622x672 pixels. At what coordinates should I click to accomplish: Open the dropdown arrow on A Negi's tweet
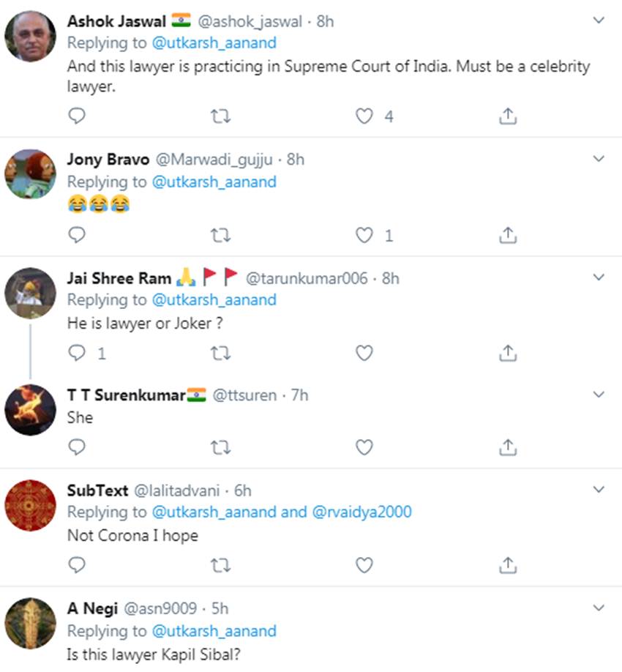599,608
